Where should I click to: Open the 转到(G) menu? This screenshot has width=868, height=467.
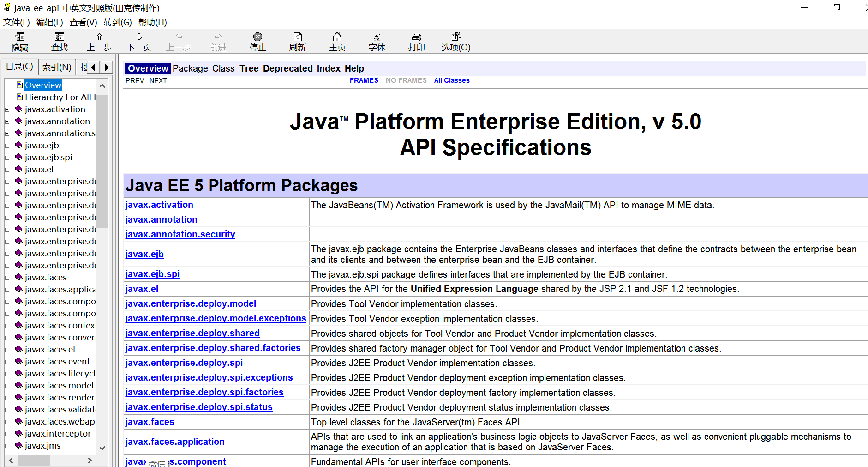click(x=118, y=22)
